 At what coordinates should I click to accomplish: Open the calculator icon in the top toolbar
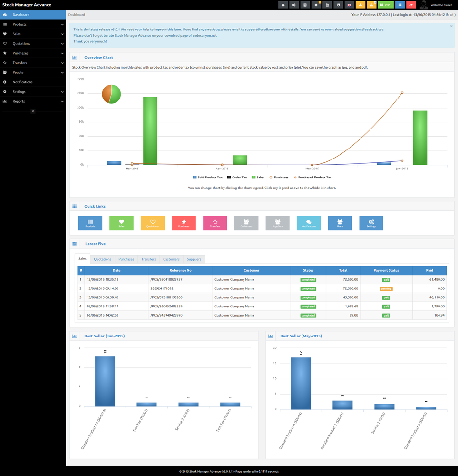(x=305, y=5)
